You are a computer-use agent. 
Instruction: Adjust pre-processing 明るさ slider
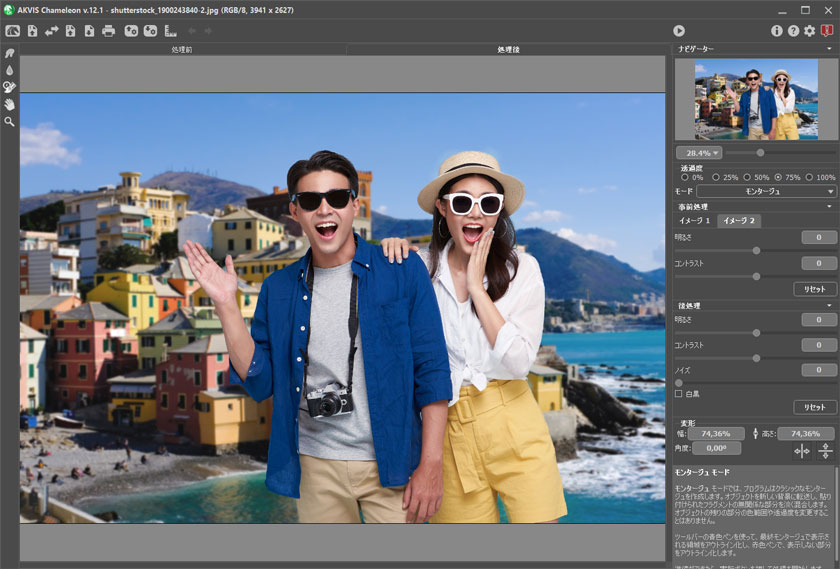755,251
